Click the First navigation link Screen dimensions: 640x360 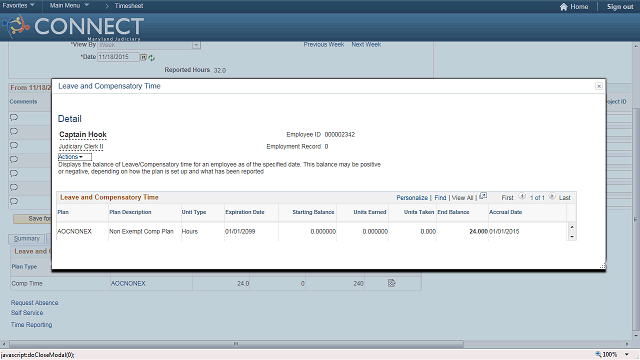tap(507, 198)
